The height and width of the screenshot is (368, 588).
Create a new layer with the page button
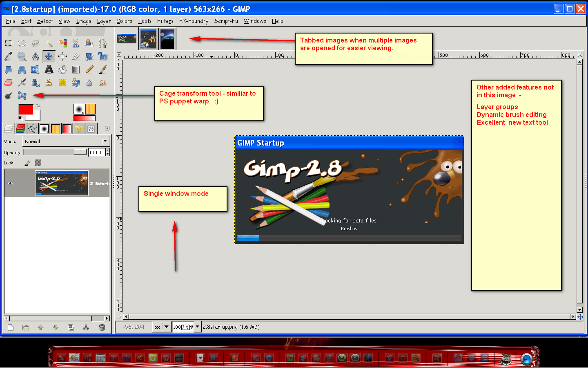tap(11, 328)
